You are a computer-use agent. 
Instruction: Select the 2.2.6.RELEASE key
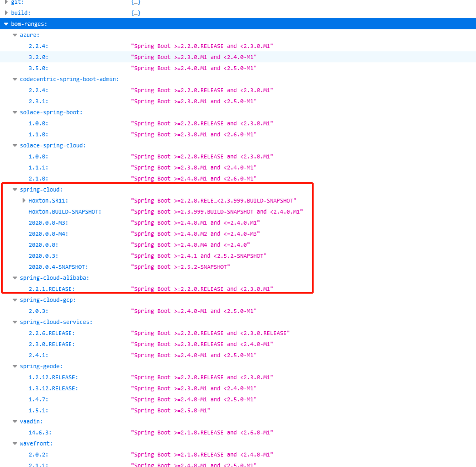[x=51, y=333]
